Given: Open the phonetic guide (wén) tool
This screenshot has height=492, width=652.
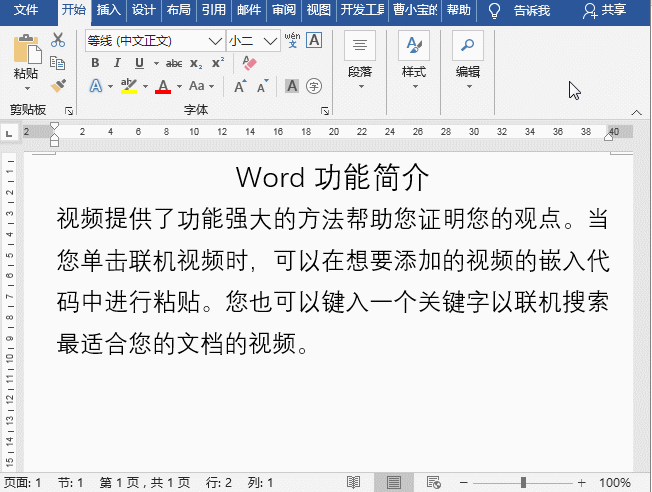Looking at the screenshot, I should [292, 40].
